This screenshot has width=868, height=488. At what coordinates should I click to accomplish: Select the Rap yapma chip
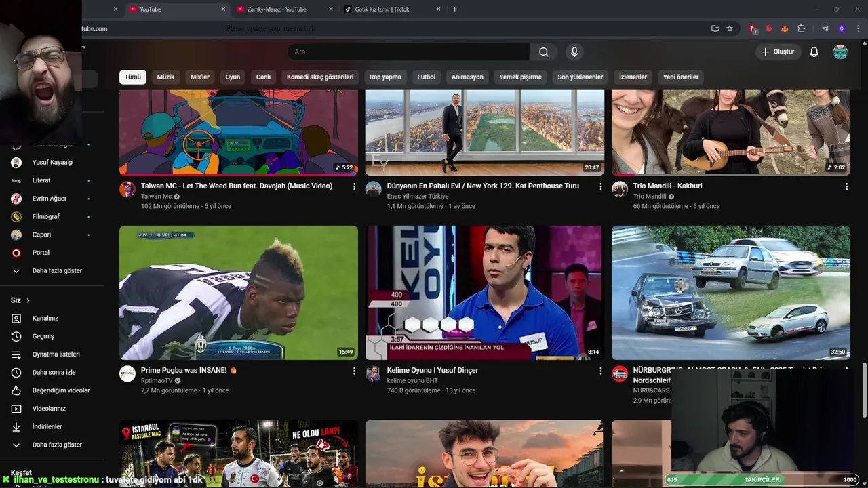click(x=385, y=77)
